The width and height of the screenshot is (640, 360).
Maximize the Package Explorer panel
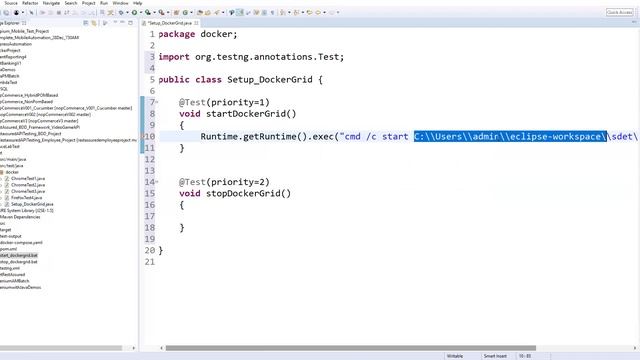(130, 23)
